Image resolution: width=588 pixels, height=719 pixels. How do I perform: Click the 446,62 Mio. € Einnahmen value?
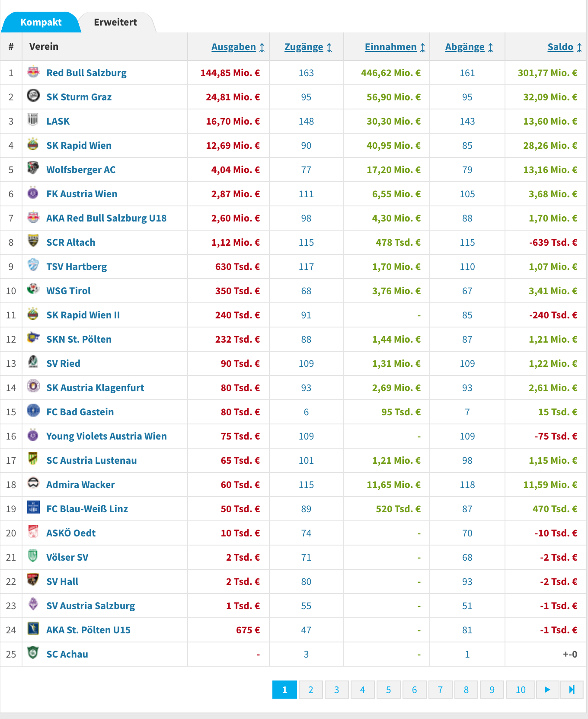click(391, 73)
